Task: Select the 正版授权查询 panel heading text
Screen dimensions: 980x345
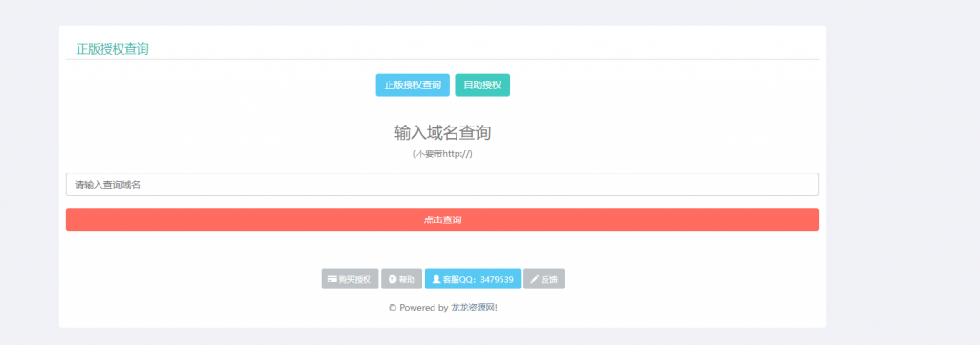Action: (x=113, y=49)
